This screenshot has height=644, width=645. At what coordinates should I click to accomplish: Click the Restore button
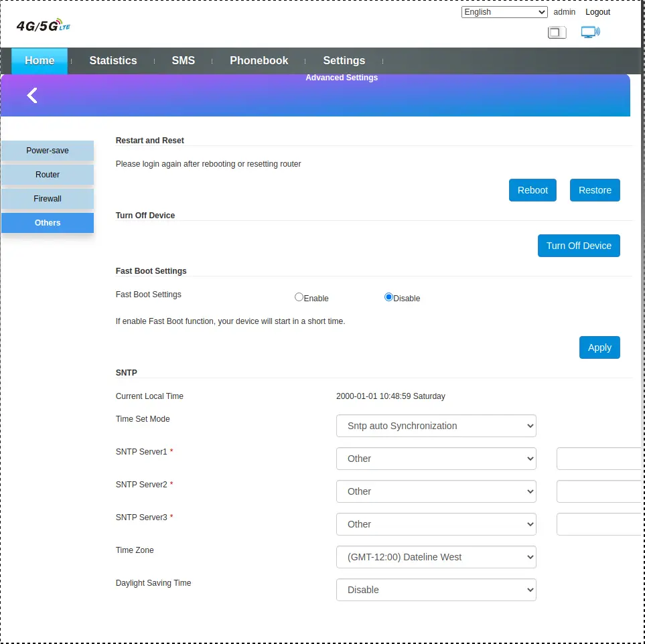click(x=595, y=190)
